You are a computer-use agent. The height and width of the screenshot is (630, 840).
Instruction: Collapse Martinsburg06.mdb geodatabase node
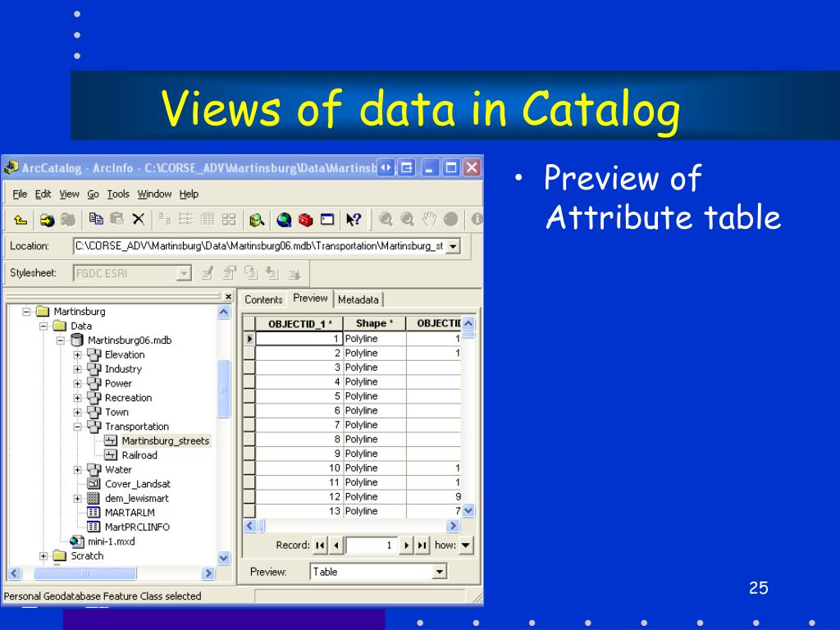[60, 340]
